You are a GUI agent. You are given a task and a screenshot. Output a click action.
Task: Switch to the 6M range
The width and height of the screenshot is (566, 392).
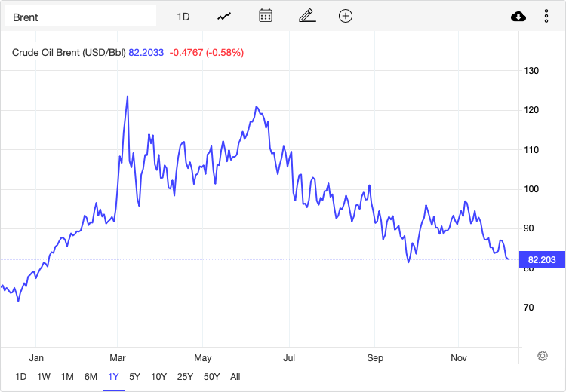pos(91,377)
